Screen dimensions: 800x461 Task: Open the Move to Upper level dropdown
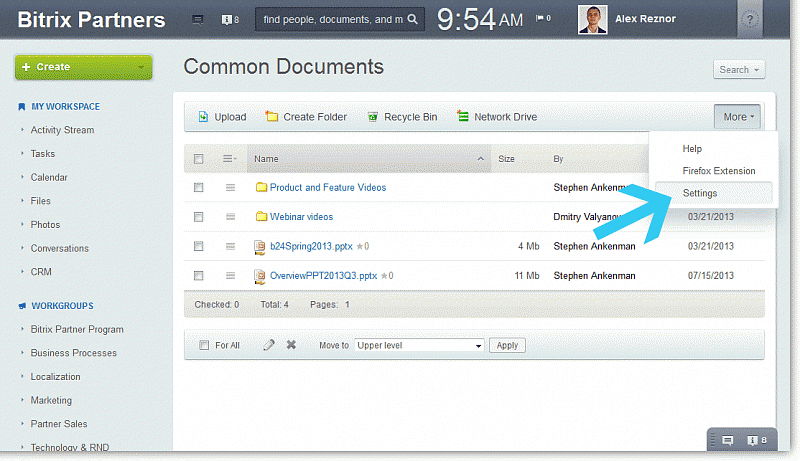pyautogui.click(x=419, y=345)
